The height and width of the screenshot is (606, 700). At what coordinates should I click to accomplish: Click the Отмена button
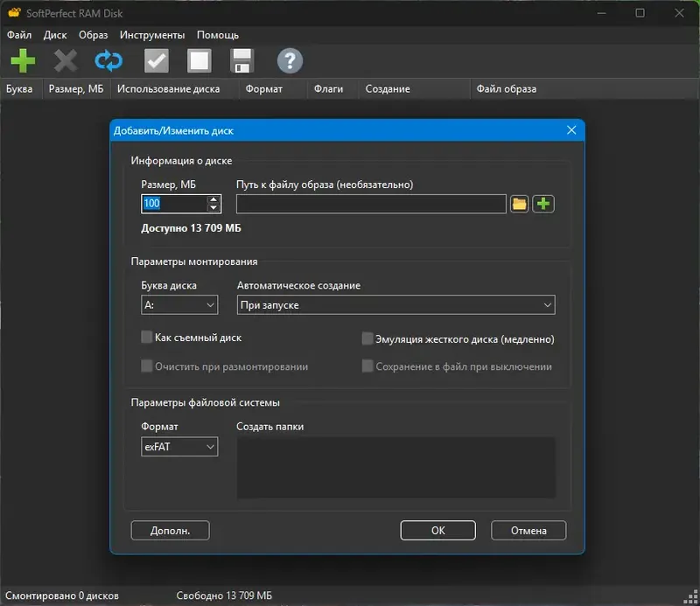(x=528, y=531)
